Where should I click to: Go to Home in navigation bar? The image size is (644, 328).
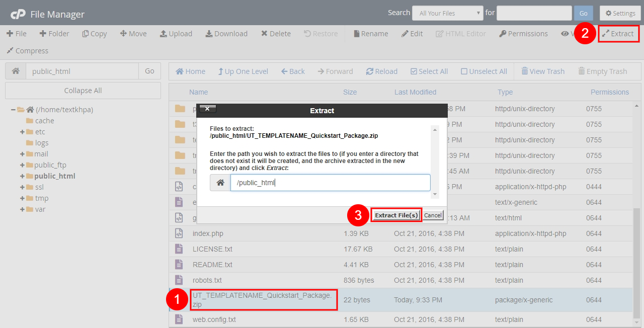click(x=190, y=71)
